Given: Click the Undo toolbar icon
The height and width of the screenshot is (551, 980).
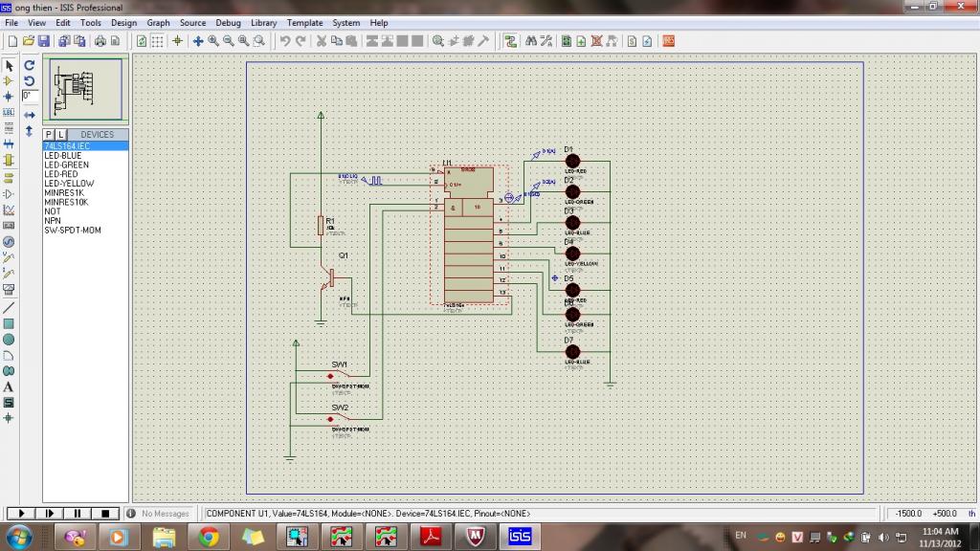Looking at the screenshot, I should point(284,41).
